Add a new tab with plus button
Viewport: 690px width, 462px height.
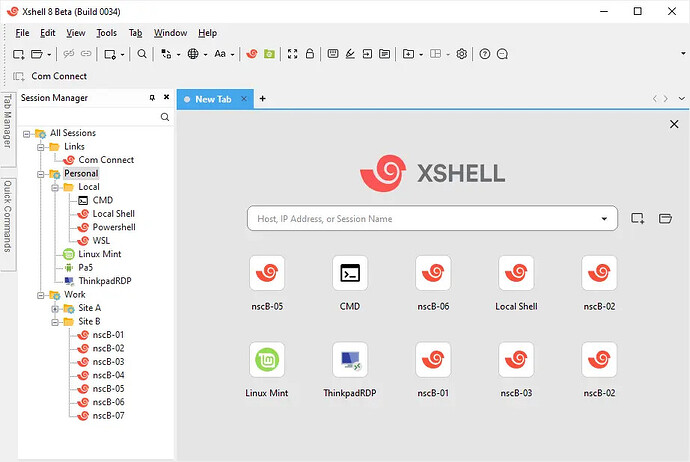pyautogui.click(x=262, y=99)
